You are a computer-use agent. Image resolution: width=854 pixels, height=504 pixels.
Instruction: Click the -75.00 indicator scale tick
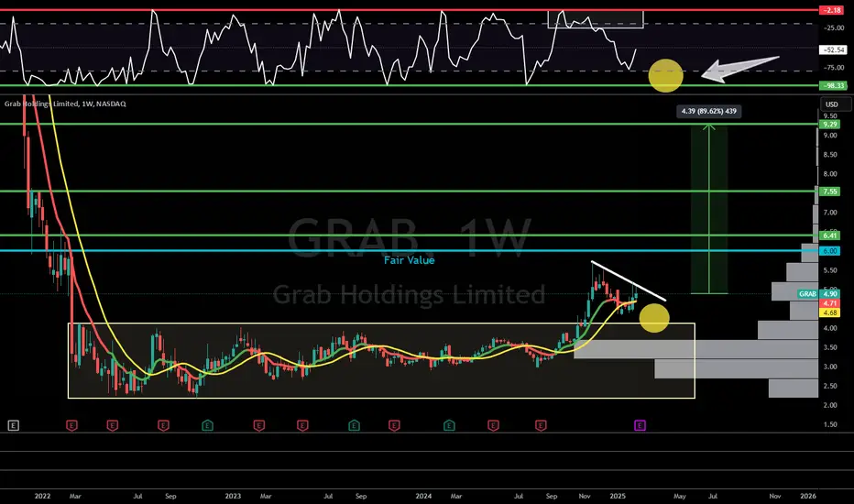[834, 68]
